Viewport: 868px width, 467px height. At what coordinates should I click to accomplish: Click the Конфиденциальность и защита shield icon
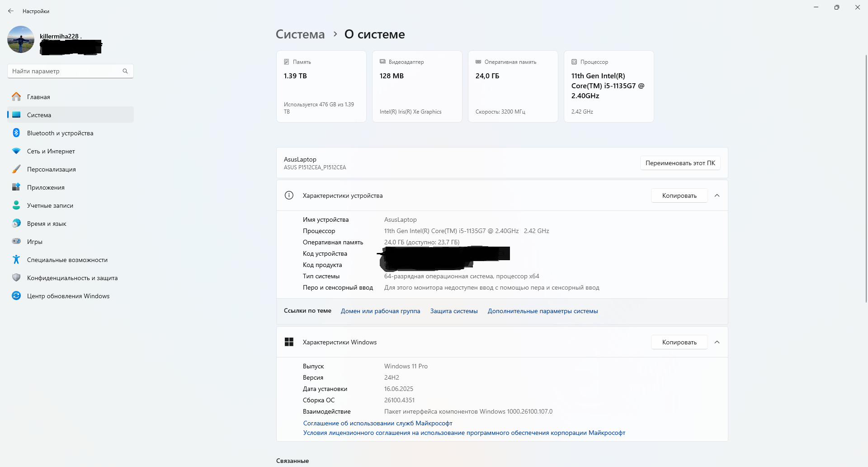click(x=16, y=277)
